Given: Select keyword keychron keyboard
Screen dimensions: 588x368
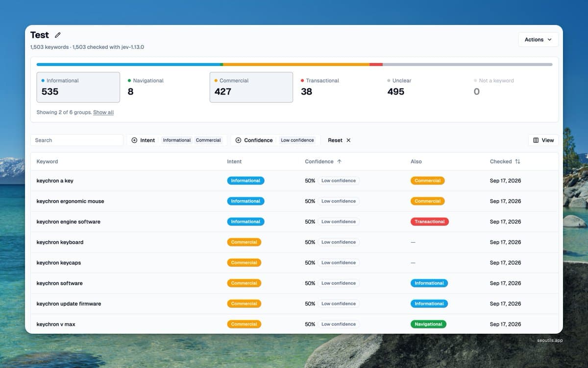Looking at the screenshot, I should point(60,242).
